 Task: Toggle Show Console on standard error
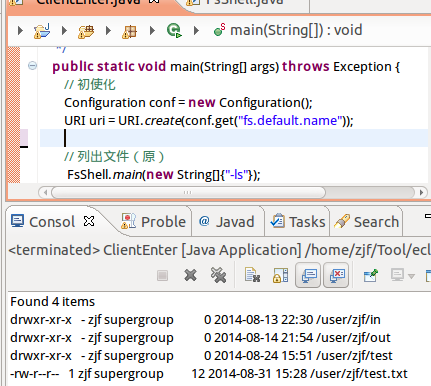[x=336, y=275]
